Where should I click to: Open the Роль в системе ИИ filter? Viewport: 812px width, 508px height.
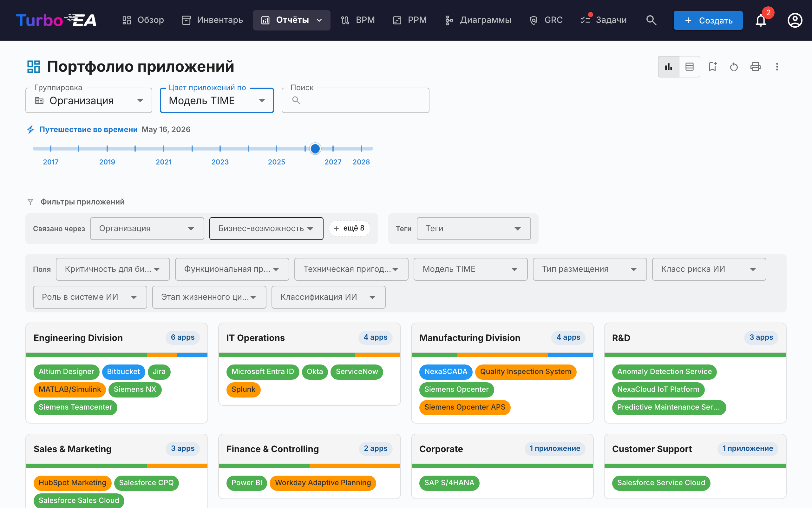pyautogui.click(x=90, y=297)
